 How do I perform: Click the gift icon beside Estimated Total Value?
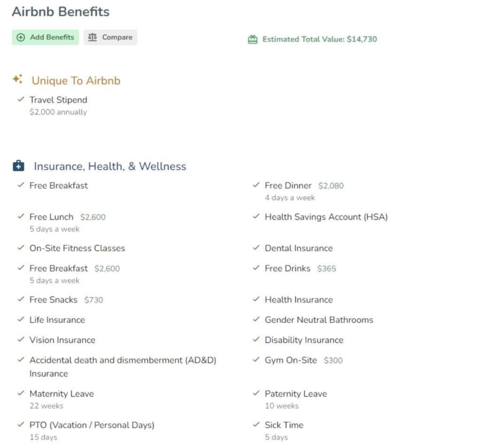pyautogui.click(x=253, y=40)
